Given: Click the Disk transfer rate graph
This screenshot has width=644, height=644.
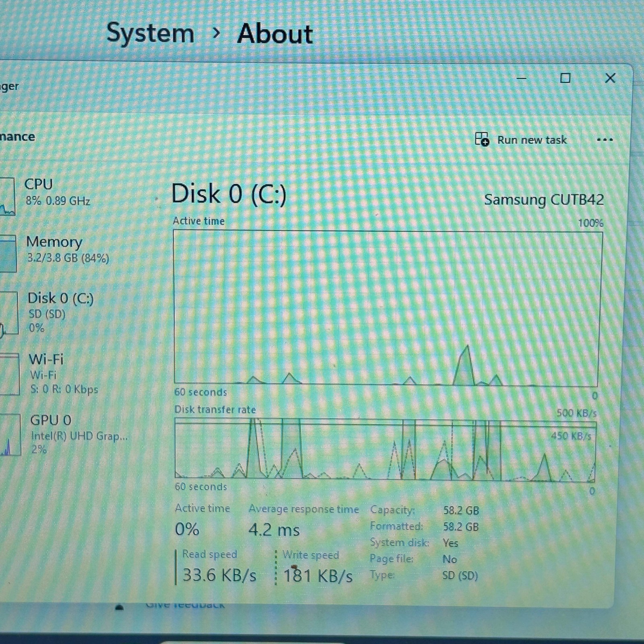Looking at the screenshot, I should tap(385, 449).
